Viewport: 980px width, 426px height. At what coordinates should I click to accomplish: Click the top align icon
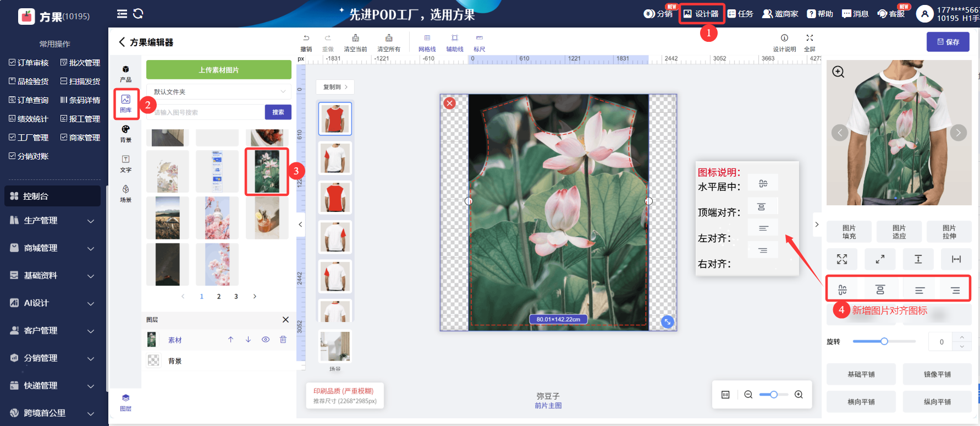(x=880, y=290)
